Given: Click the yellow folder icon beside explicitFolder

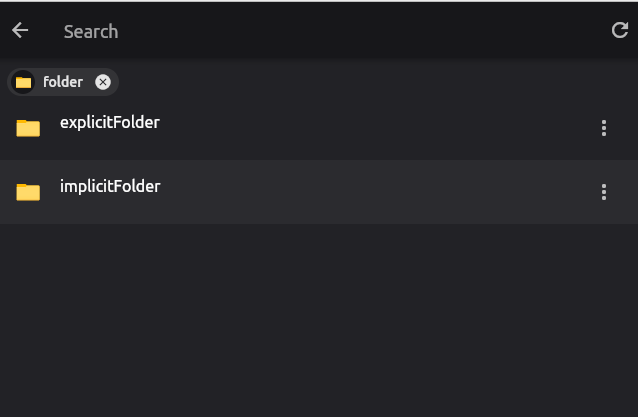Looking at the screenshot, I should (x=28, y=128).
